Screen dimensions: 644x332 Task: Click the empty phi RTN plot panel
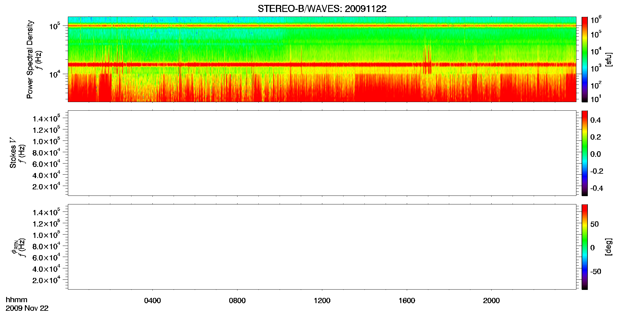tap(322, 247)
